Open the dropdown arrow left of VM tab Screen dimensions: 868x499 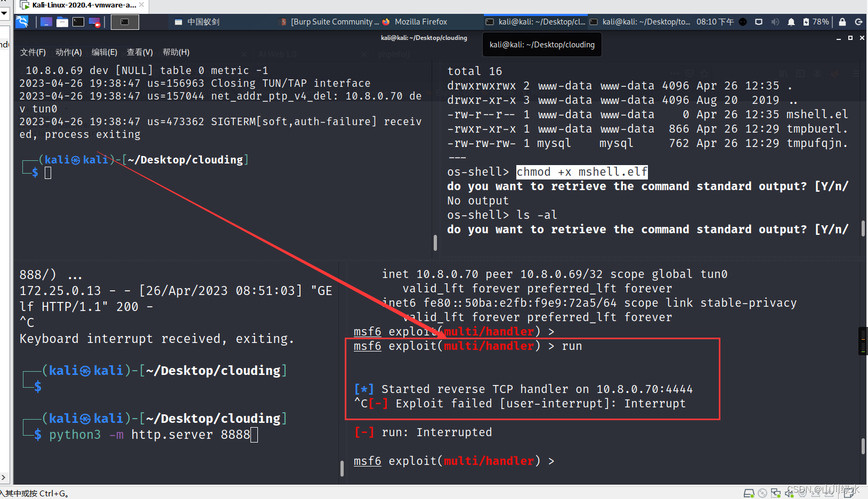pyautogui.click(x=4, y=12)
